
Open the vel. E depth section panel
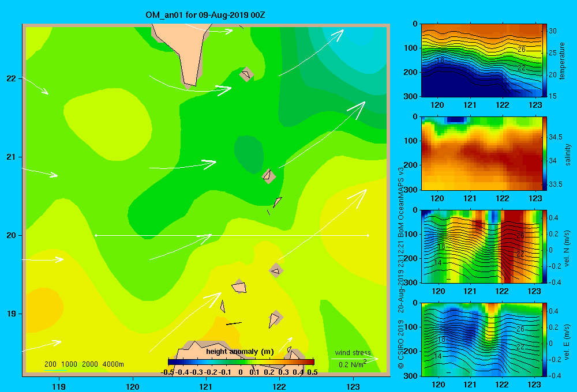pos(481,340)
